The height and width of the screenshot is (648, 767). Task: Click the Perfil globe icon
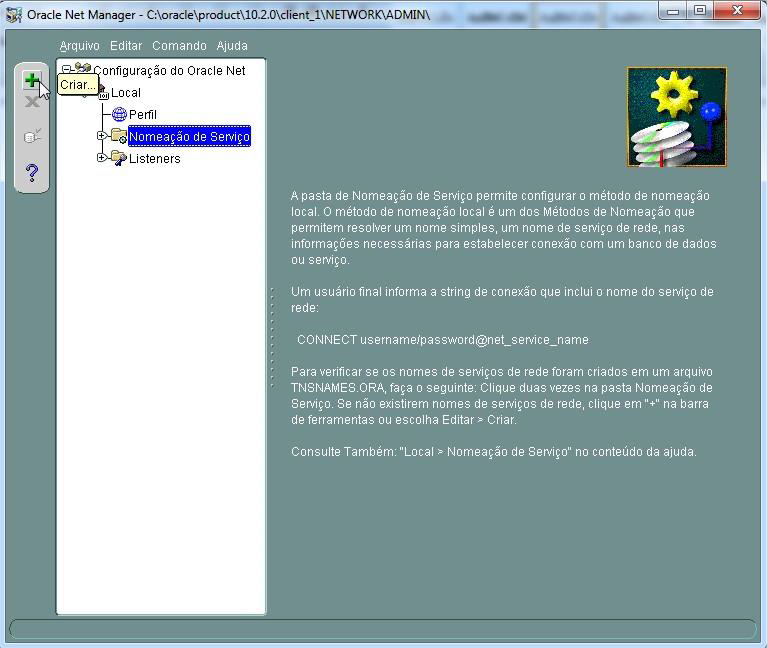coord(119,114)
